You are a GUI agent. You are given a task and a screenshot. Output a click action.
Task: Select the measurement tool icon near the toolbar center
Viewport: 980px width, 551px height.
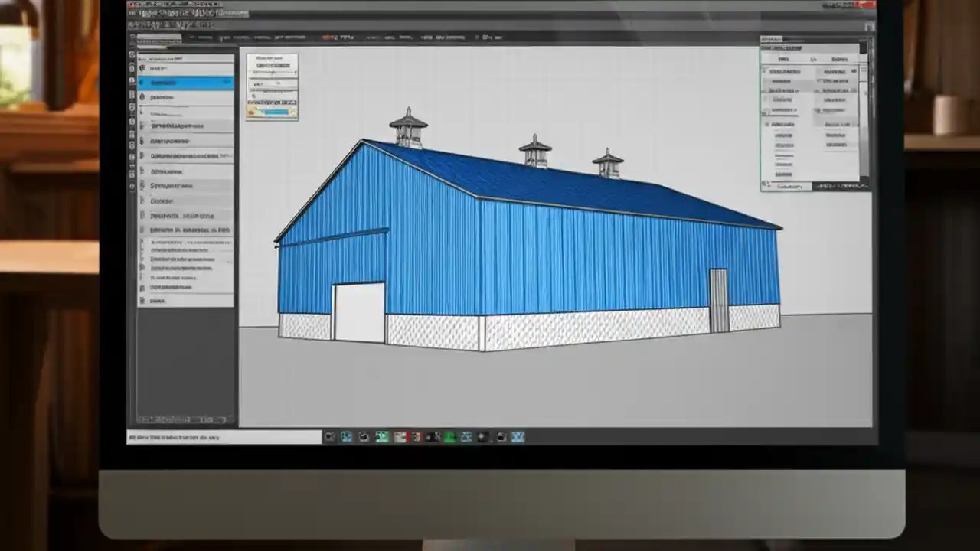point(433,436)
